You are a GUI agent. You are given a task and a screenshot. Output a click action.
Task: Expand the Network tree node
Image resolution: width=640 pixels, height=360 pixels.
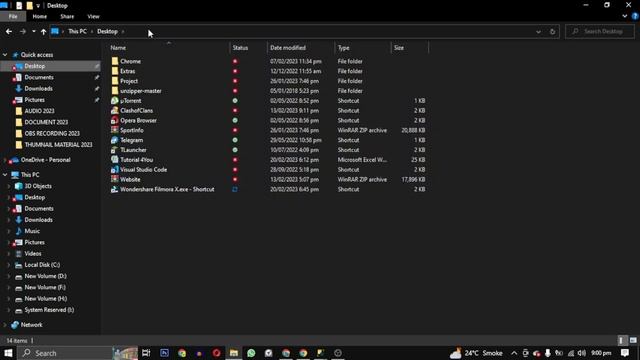coord(5,325)
